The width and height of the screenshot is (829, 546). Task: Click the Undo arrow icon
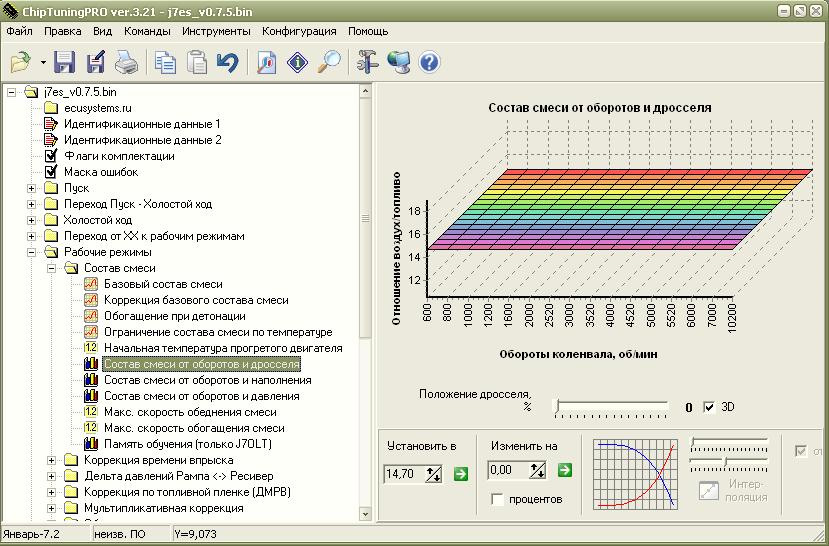coord(227,63)
